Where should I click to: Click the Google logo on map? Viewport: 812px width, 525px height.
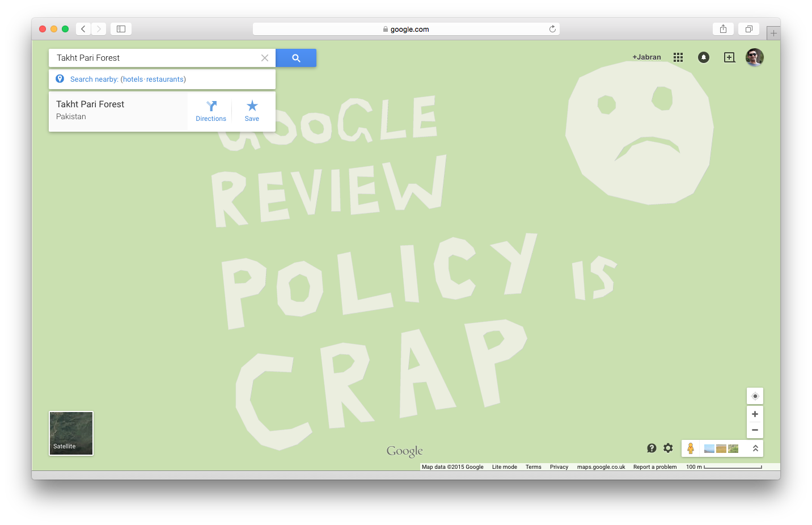coord(405,451)
